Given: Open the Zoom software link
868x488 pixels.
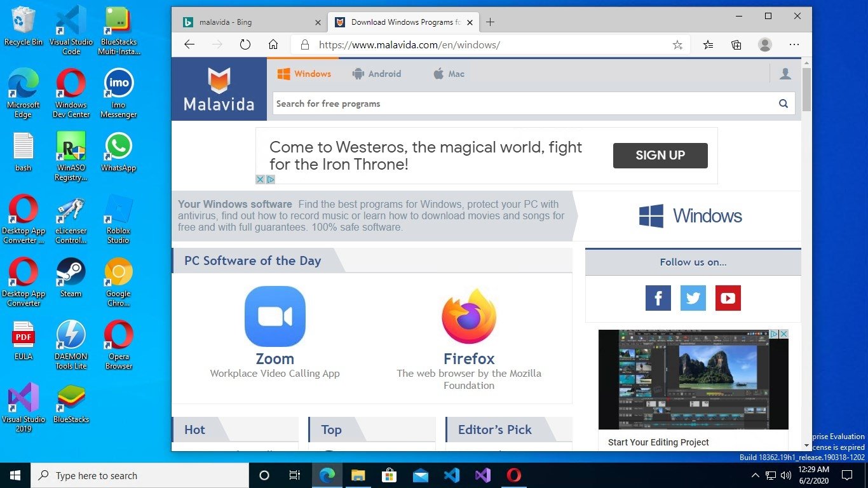Looking at the screenshot, I should [275, 358].
